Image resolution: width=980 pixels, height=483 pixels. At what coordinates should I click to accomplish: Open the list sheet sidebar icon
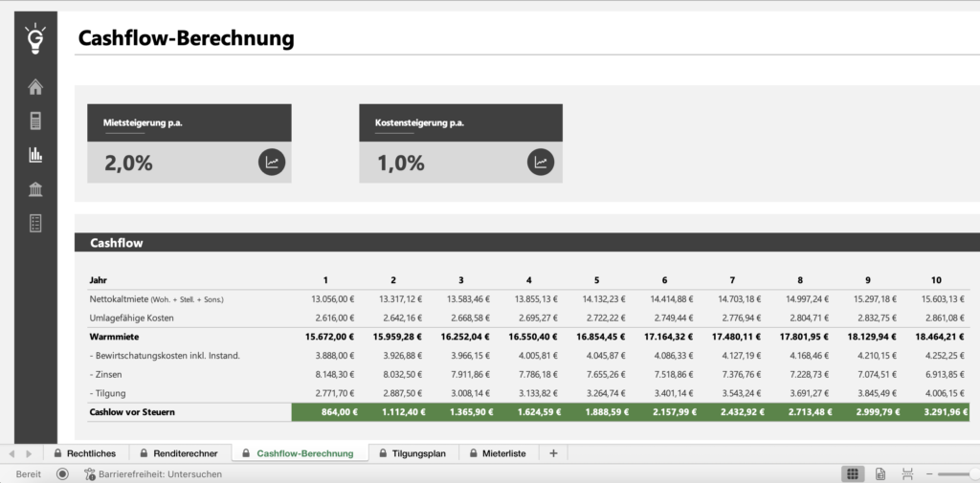pos(35,223)
